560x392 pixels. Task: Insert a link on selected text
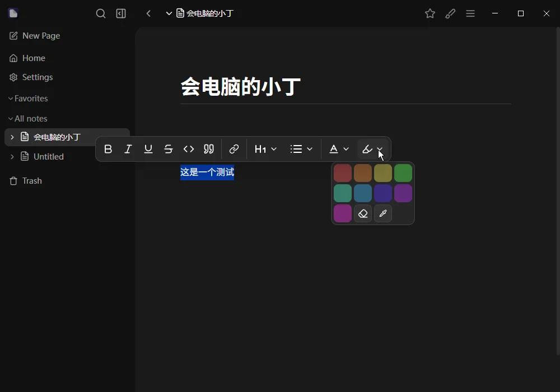(x=234, y=149)
